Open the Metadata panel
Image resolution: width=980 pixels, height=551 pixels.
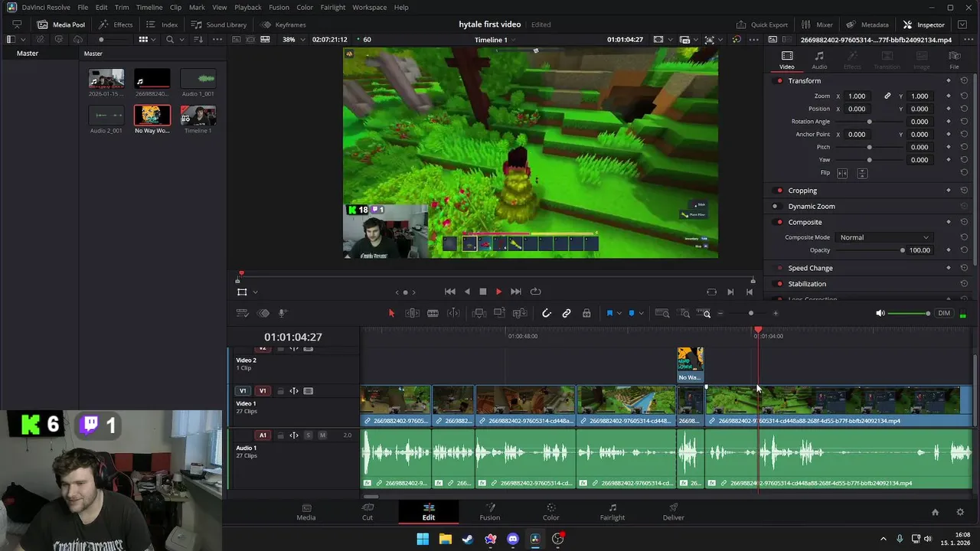click(x=867, y=24)
